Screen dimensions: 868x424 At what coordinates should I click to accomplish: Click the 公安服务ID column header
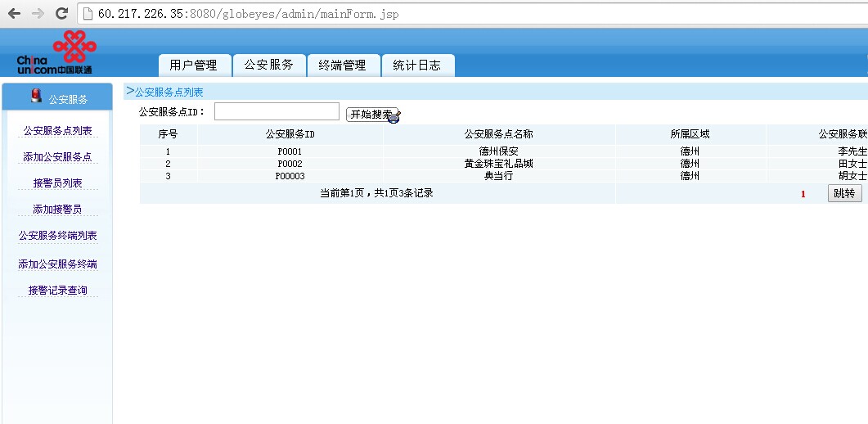[290, 134]
